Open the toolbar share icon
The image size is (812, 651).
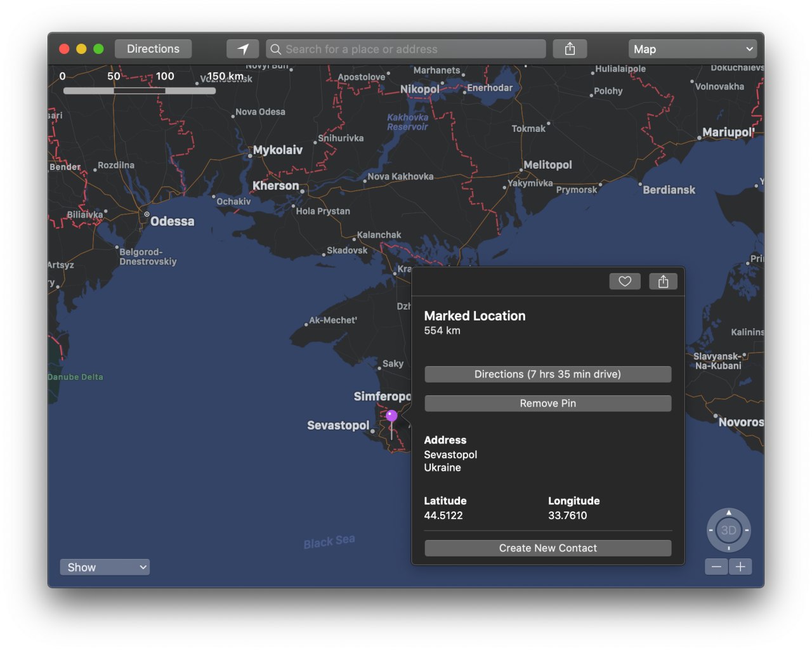click(570, 49)
